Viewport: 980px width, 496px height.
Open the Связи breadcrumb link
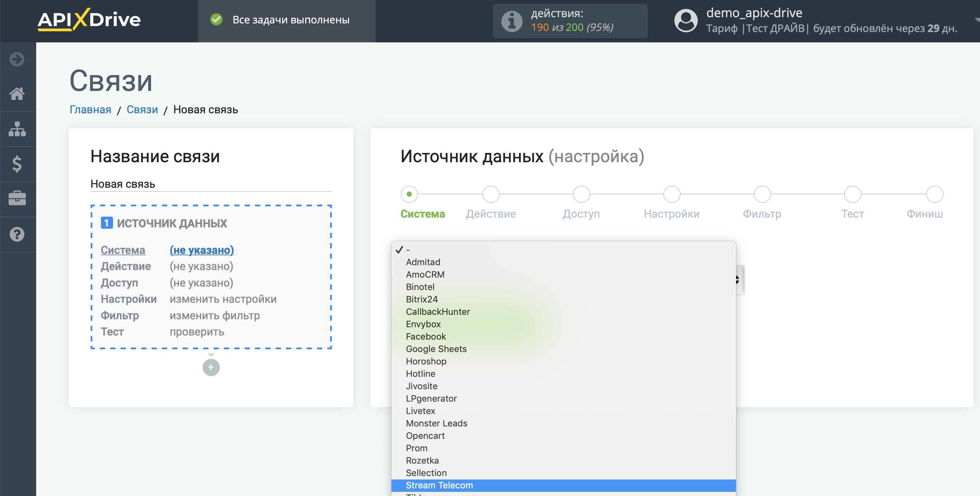coord(142,110)
